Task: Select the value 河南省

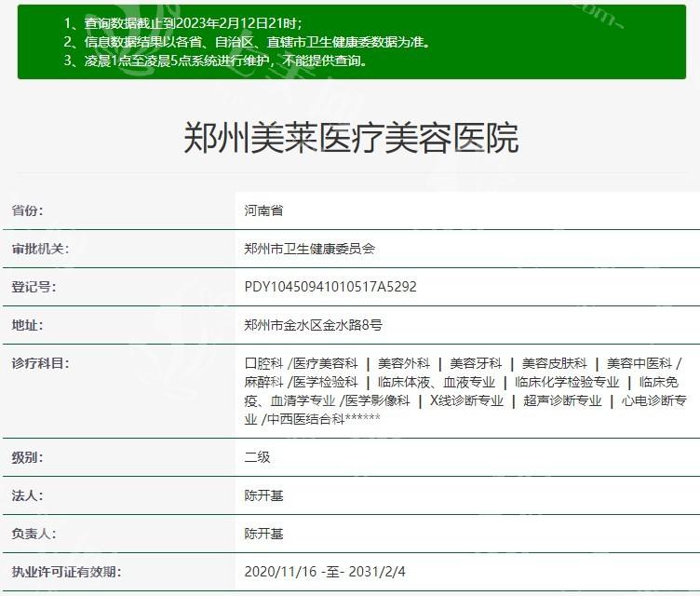Action: tap(263, 210)
